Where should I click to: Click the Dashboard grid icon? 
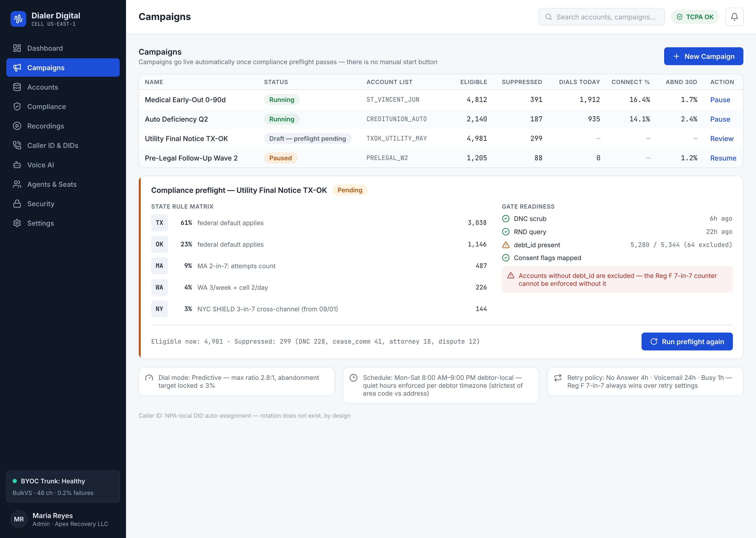(17, 48)
